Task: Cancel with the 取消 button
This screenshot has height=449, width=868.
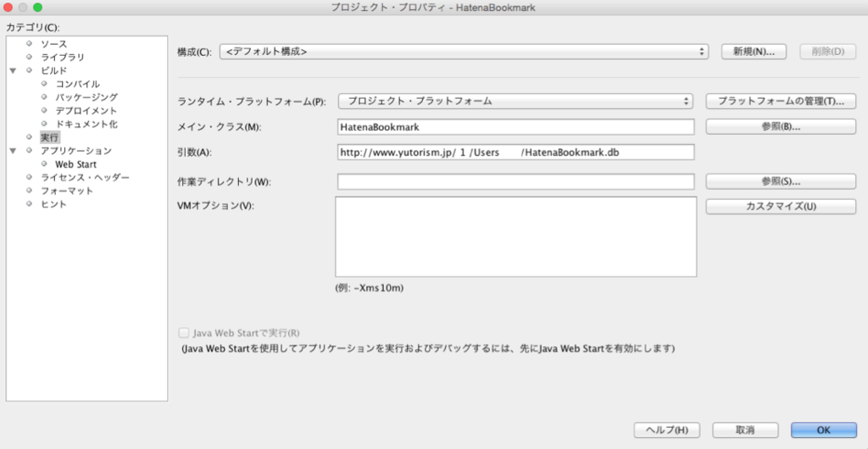Action: tap(745, 430)
